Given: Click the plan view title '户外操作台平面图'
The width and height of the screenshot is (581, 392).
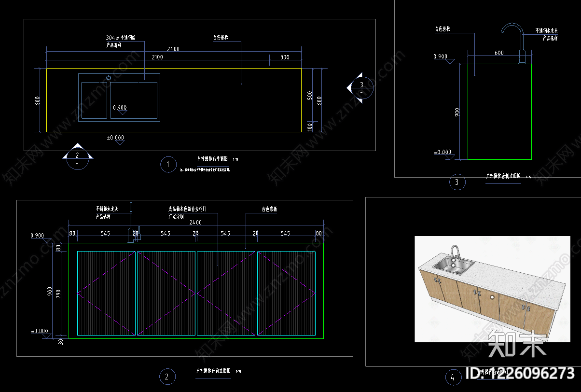Looking at the screenshot, I should (212, 158).
